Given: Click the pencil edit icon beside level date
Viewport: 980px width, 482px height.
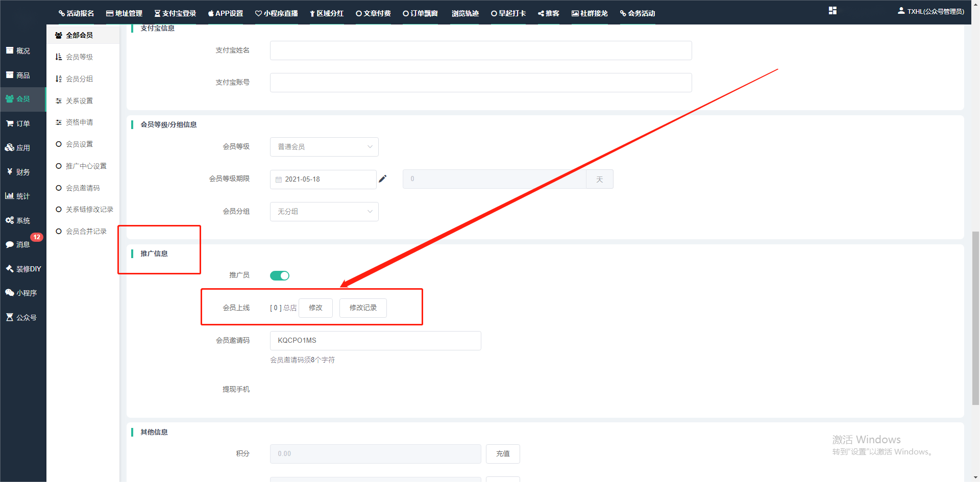Looking at the screenshot, I should pyautogui.click(x=382, y=179).
